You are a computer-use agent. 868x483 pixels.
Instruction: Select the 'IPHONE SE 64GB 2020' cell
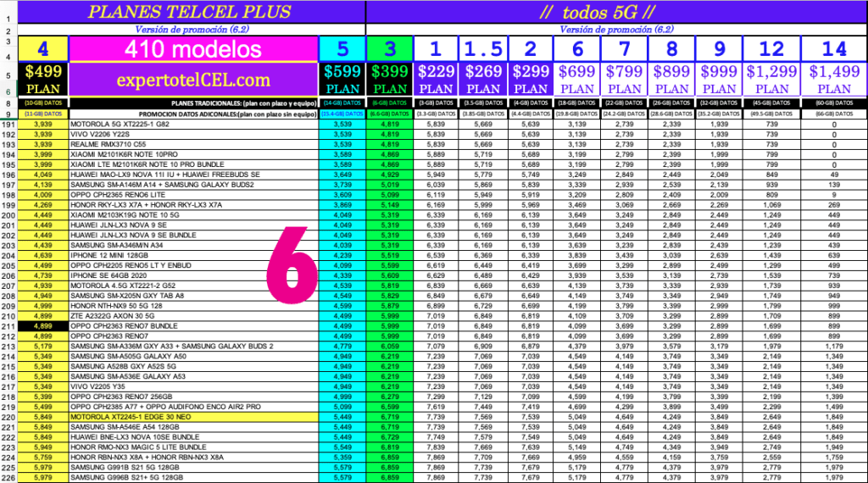(193, 275)
